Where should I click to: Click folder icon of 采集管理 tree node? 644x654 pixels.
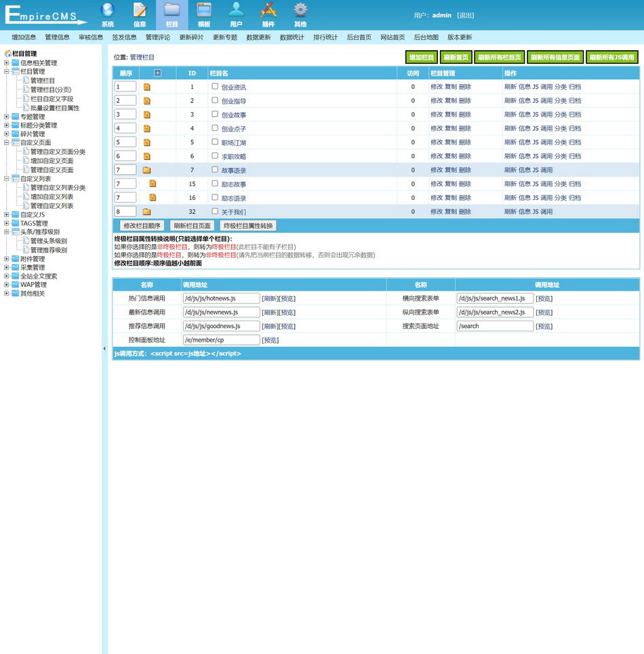(16, 267)
